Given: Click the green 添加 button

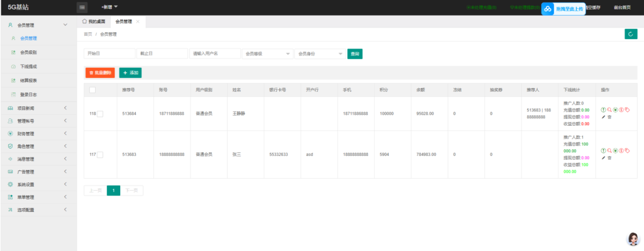Looking at the screenshot, I should point(131,73).
